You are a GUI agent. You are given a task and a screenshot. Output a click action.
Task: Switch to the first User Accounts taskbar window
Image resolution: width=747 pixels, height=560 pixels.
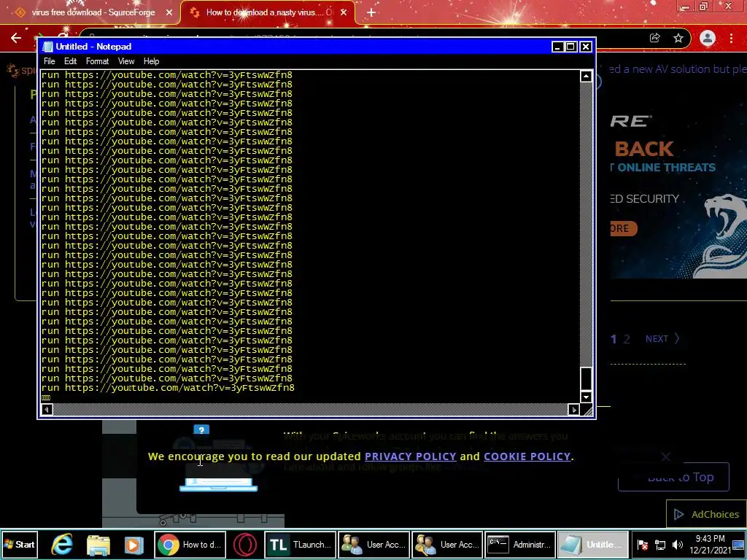(374, 545)
